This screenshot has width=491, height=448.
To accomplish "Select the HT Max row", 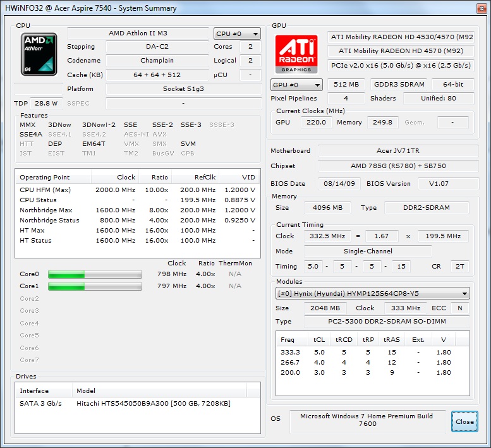I will (x=138, y=231).
